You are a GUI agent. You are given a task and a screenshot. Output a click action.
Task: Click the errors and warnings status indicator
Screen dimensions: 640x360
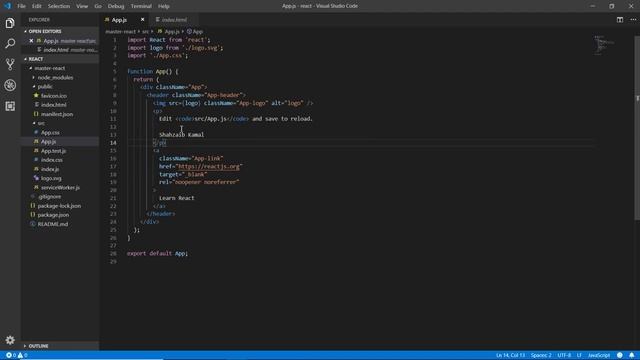tap(17, 355)
